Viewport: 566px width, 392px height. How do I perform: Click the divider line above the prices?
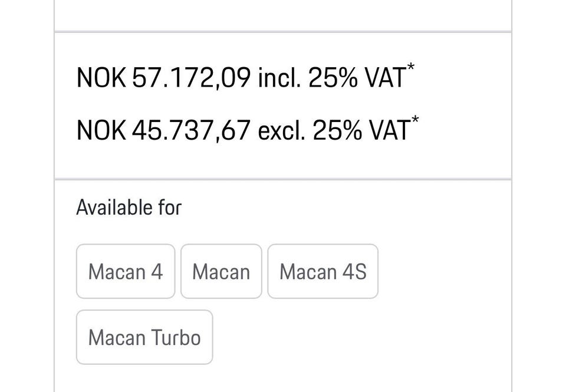coord(283,32)
